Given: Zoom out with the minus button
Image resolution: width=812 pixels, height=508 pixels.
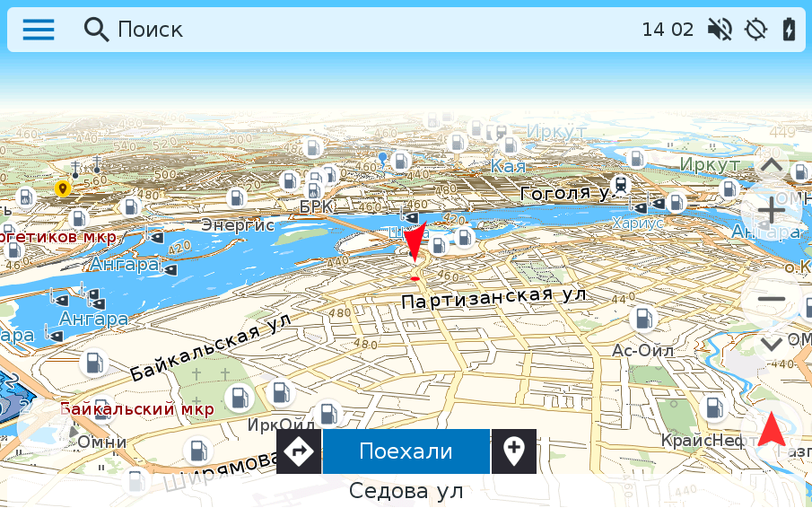Looking at the screenshot, I should [771, 299].
